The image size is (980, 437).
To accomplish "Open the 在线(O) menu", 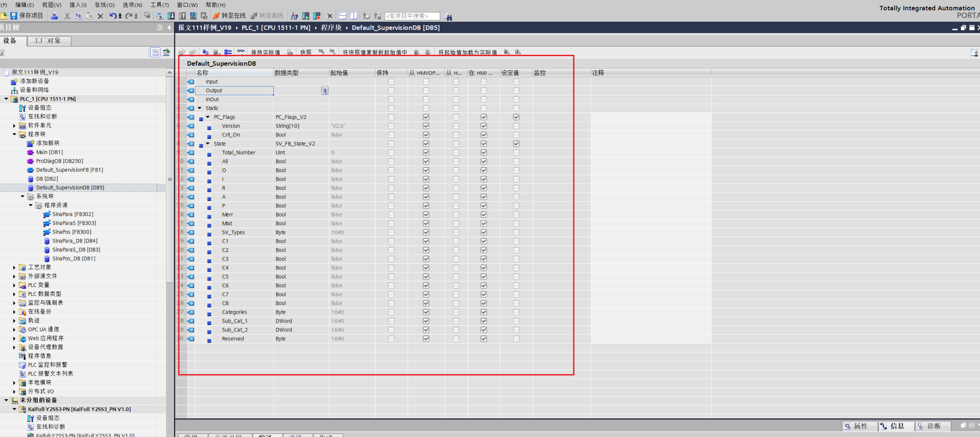I will (104, 5).
